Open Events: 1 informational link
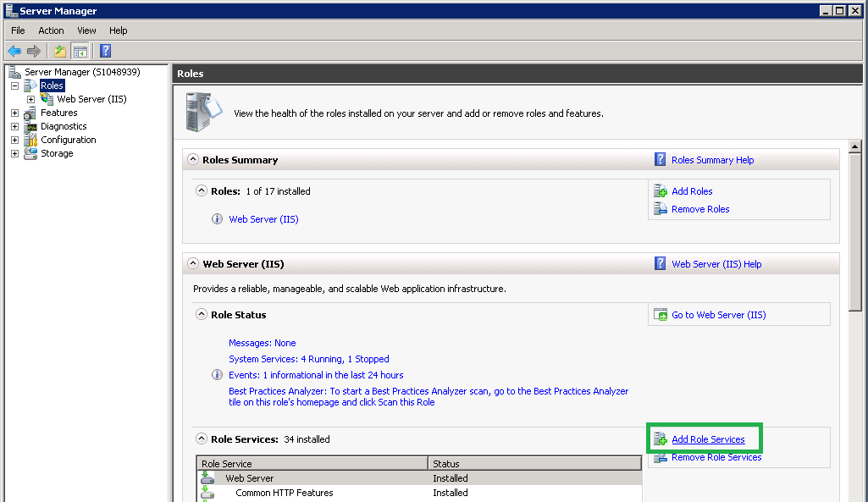Viewport: 868px width, 502px height. tap(316, 375)
